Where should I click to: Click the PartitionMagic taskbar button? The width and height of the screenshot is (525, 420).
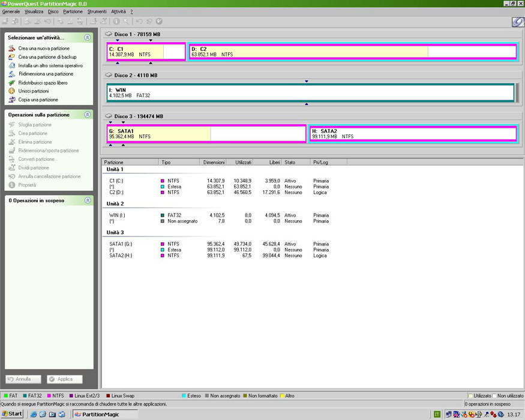(105, 415)
